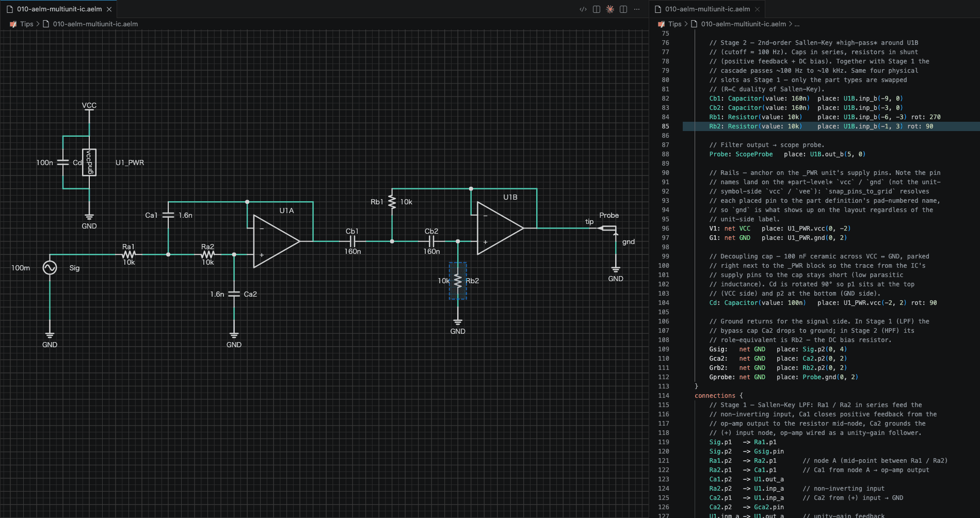Select the Ra2 resistor symbol
The image size is (980, 518).
(x=207, y=254)
